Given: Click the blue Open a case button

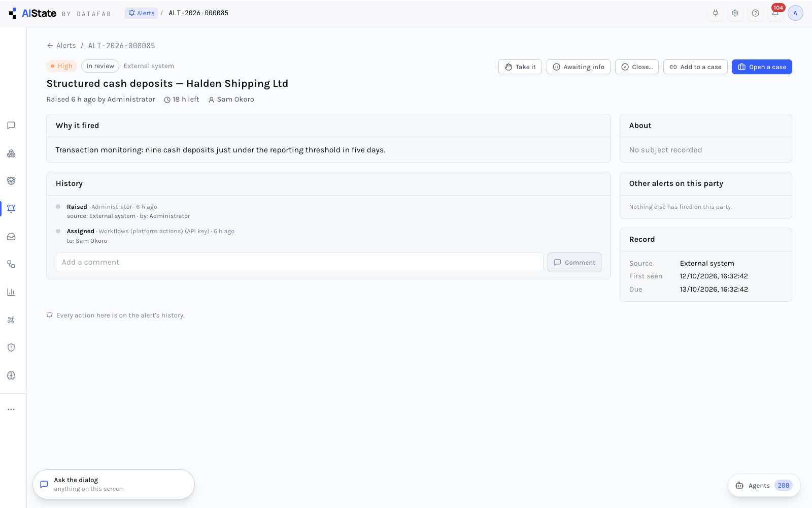Looking at the screenshot, I should point(762,67).
